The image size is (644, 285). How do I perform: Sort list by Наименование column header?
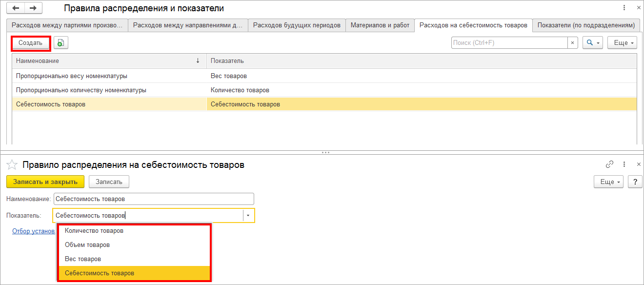click(x=107, y=61)
